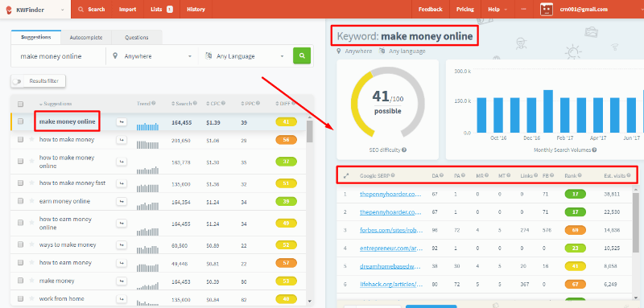Click the help icon beside Est. visits
Viewport: 644px width, 308px height.
tap(628, 175)
